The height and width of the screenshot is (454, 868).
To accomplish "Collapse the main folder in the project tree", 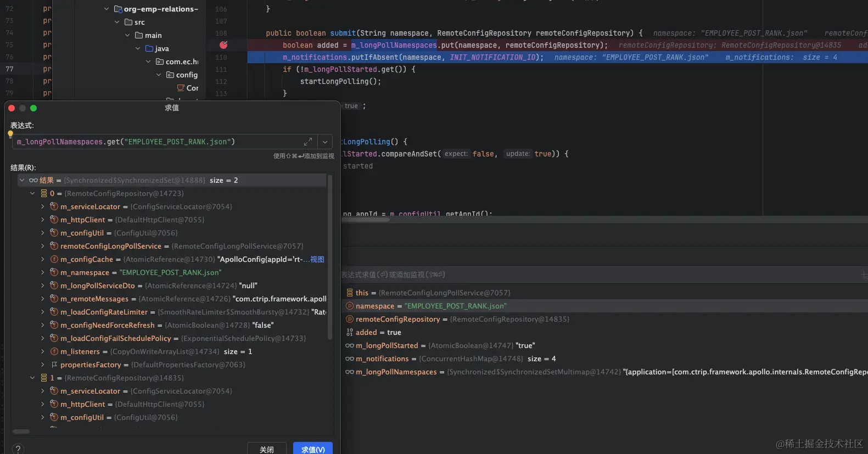I will pyautogui.click(x=127, y=35).
